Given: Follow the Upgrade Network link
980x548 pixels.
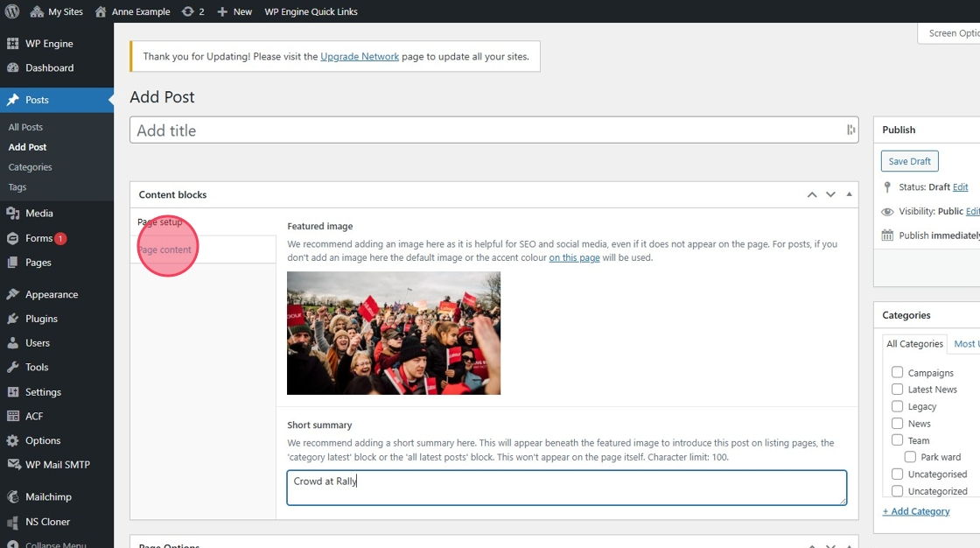Looking at the screenshot, I should pyautogui.click(x=360, y=56).
